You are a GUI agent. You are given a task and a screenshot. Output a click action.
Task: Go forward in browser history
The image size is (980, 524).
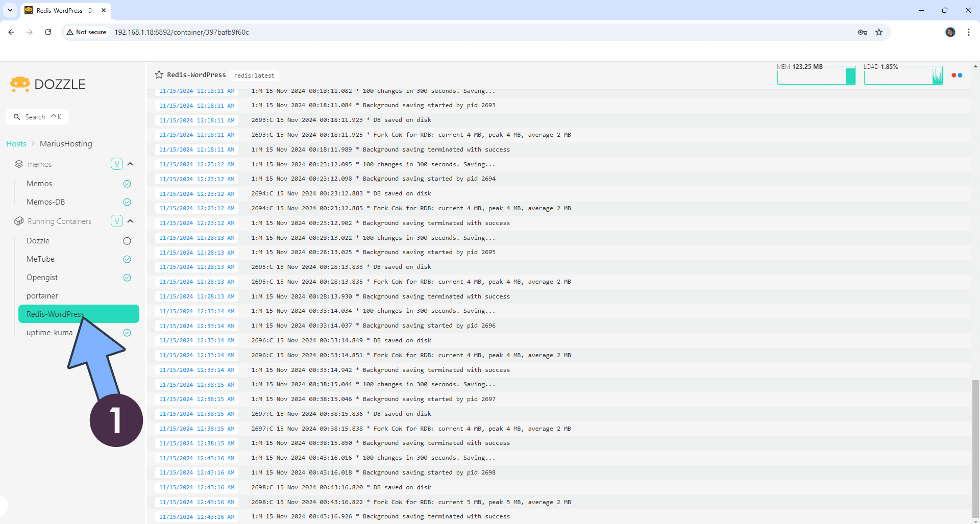click(x=30, y=32)
